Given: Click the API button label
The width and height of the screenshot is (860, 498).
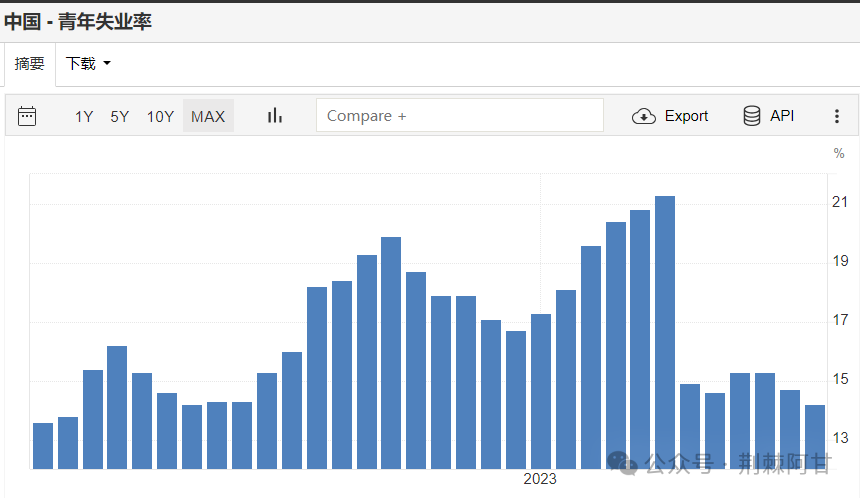Looking at the screenshot, I should pyautogui.click(x=782, y=116).
